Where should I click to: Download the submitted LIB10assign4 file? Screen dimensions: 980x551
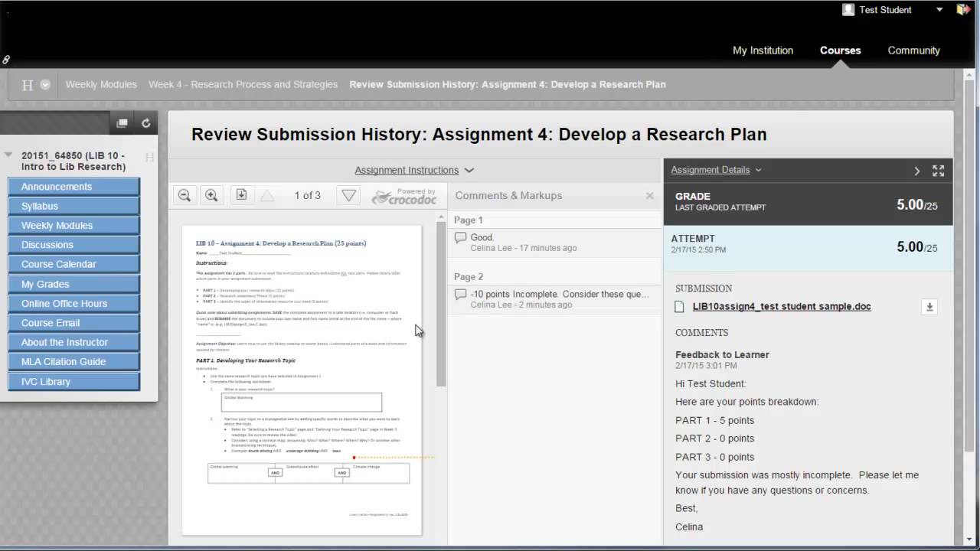tap(929, 307)
